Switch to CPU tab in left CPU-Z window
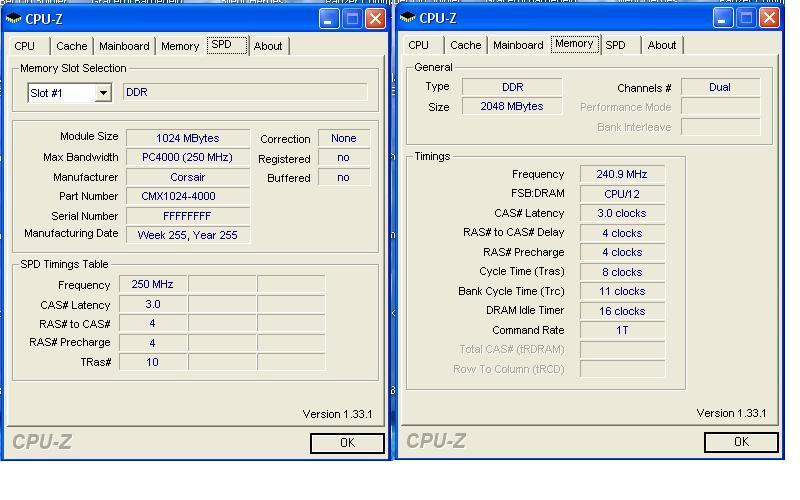 pos(26,46)
